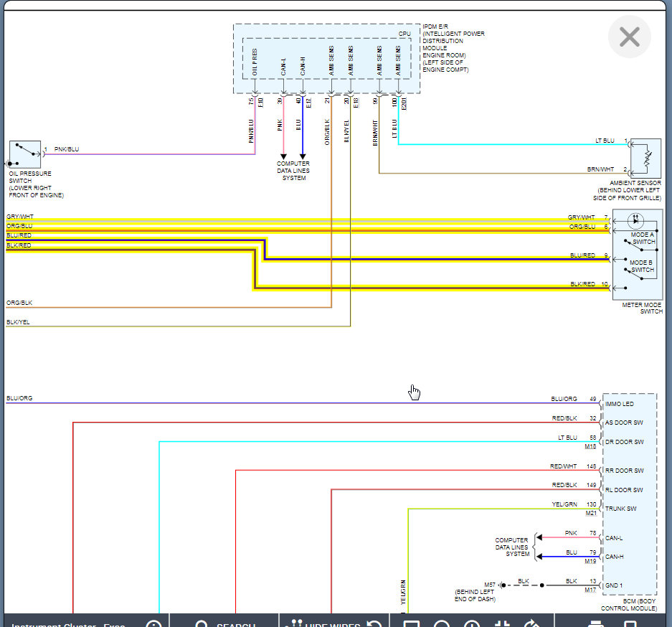Unhighlight the BLU/RED wire
Viewport: 672px width, 627px height.
(430, 259)
